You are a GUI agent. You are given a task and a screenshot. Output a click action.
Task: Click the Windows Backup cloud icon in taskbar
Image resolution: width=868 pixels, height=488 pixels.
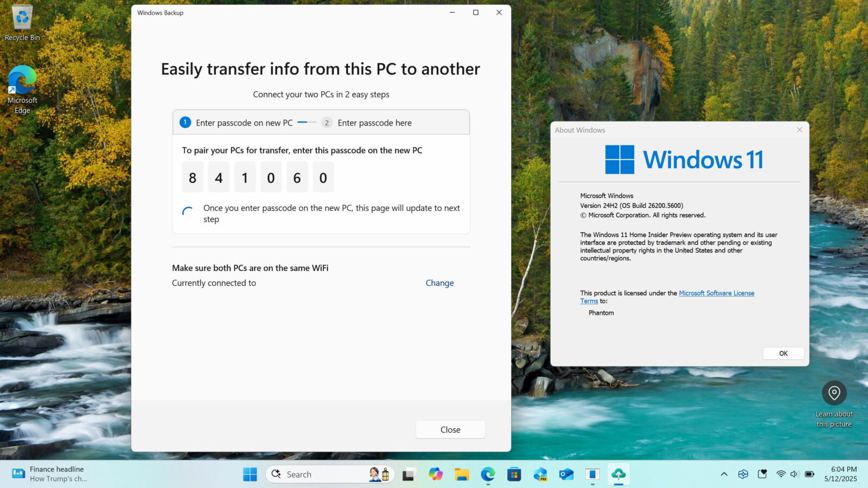[x=617, y=474]
